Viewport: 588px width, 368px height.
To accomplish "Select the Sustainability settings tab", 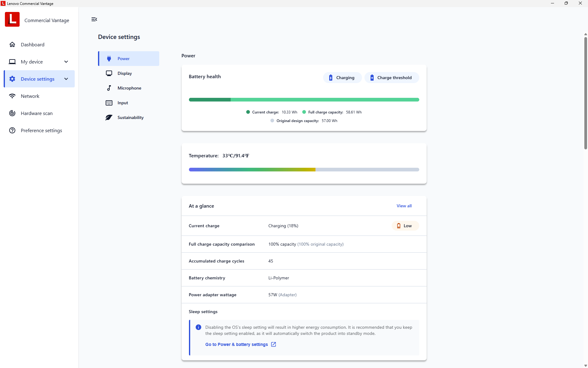I will (129, 117).
